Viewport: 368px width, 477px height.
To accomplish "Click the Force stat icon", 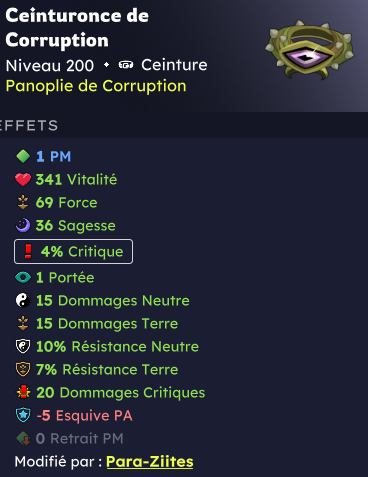I will (x=23, y=203).
